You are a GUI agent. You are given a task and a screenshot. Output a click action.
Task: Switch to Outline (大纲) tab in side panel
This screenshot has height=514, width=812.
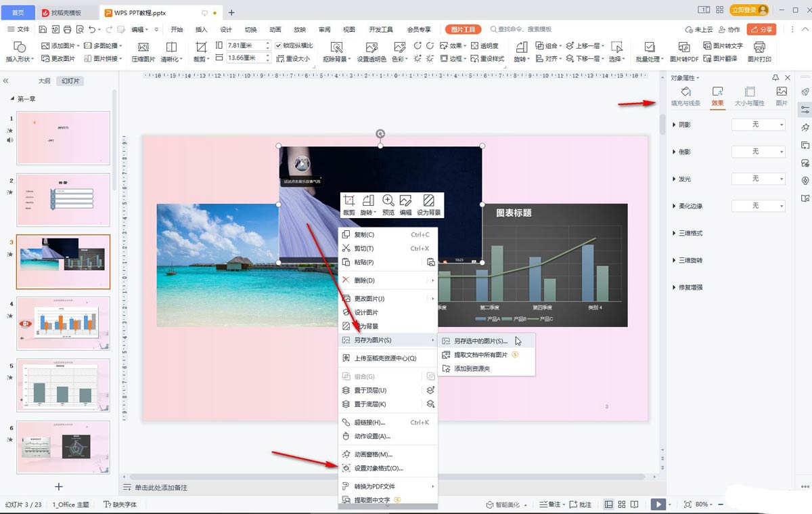tap(44, 81)
